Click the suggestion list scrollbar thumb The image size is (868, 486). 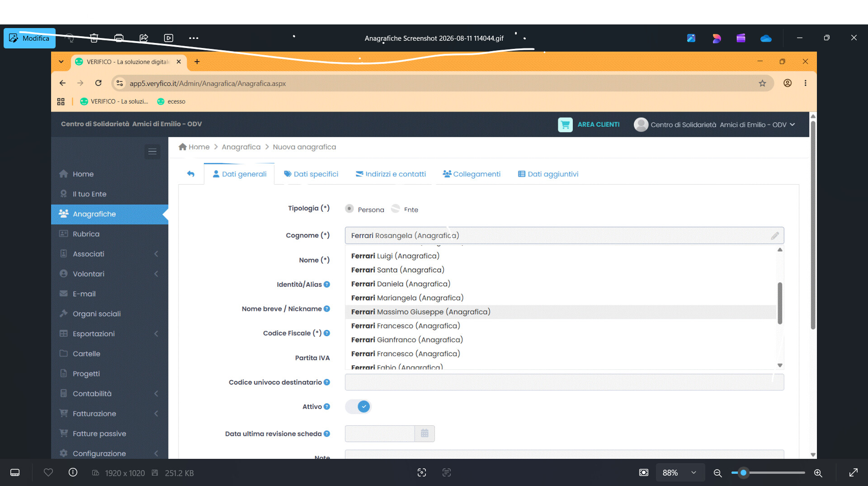(780, 303)
